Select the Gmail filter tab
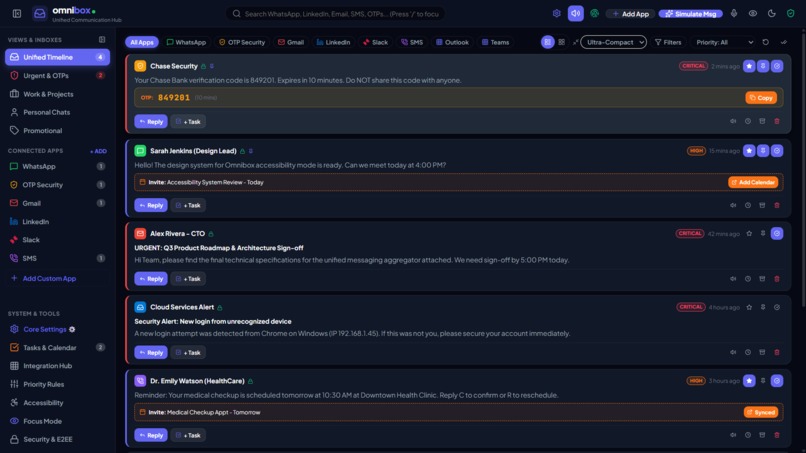 tap(291, 42)
